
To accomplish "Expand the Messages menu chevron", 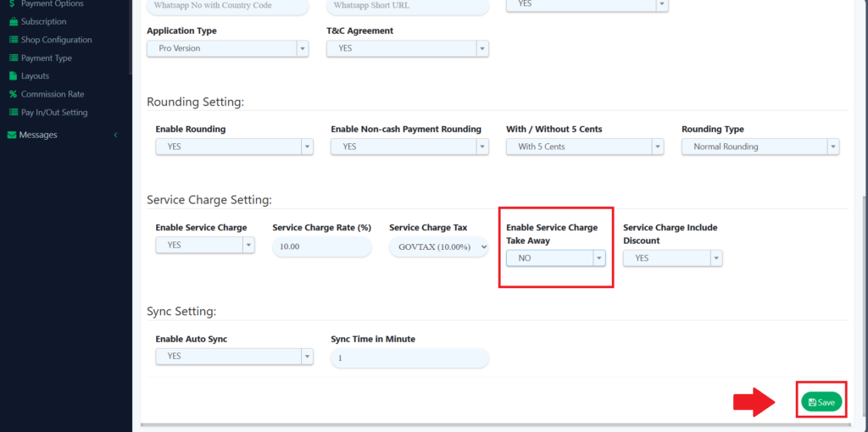I will [x=115, y=135].
